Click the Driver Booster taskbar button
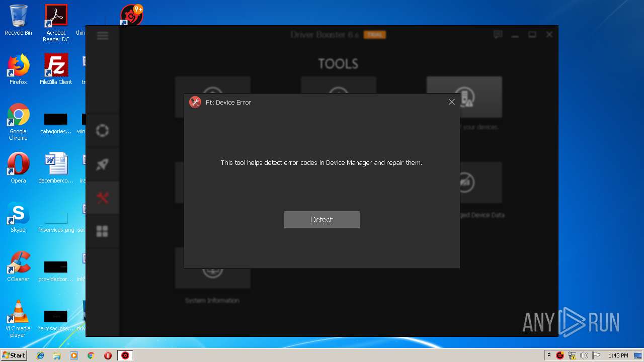The height and width of the screenshot is (362, 644). pos(125,355)
